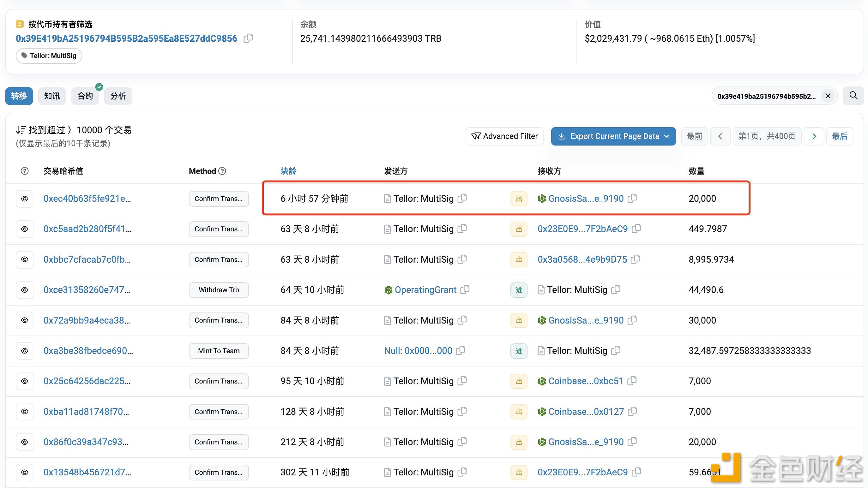
Task: Open Coinbase...0xbc51 recipient link
Action: (586, 381)
